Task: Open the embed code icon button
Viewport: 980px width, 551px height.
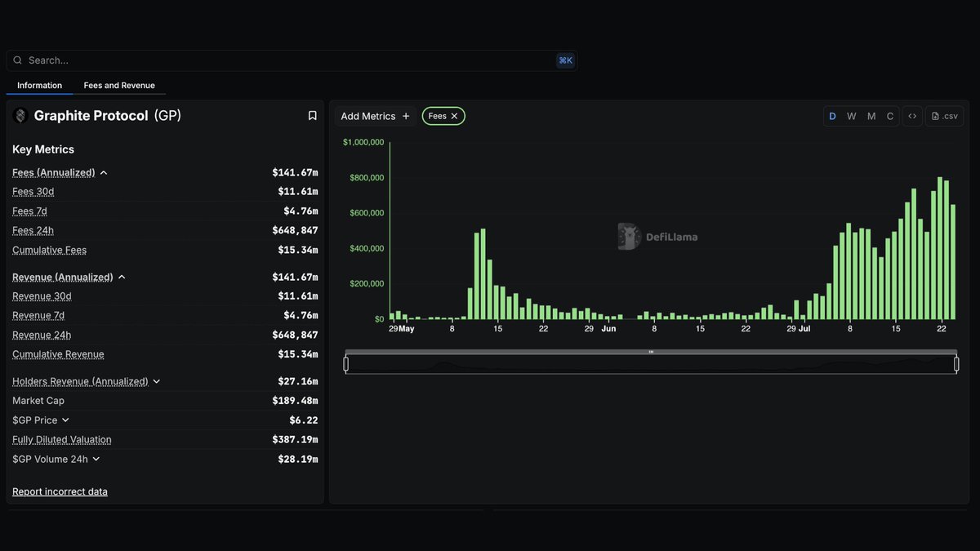Action: (912, 116)
